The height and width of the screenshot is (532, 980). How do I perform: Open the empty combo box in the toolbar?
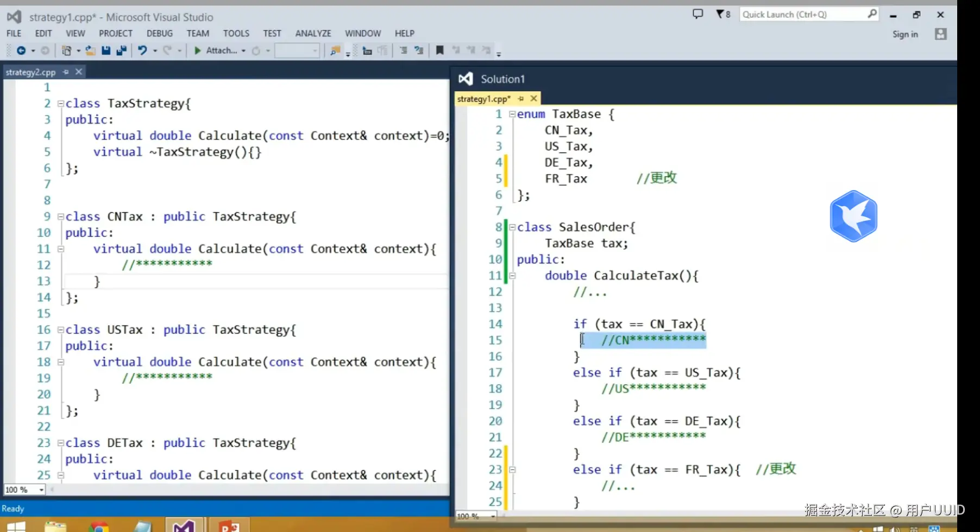[x=297, y=50]
